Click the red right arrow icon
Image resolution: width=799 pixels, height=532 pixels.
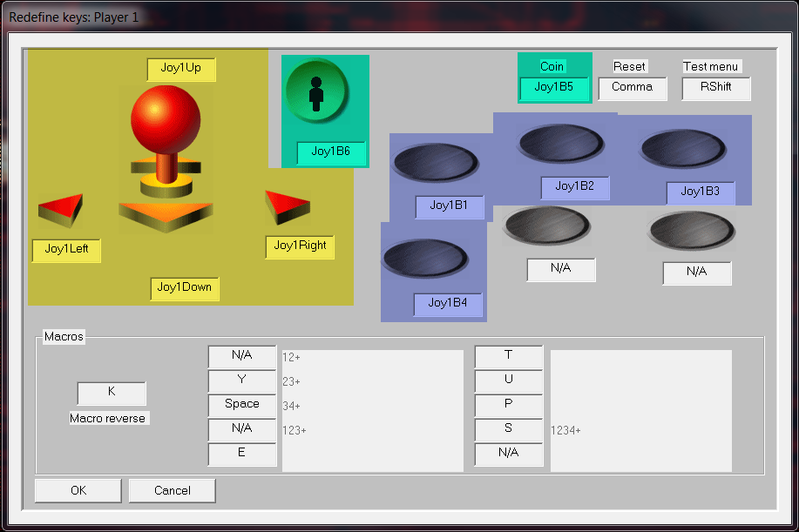(x=288, y=205)
